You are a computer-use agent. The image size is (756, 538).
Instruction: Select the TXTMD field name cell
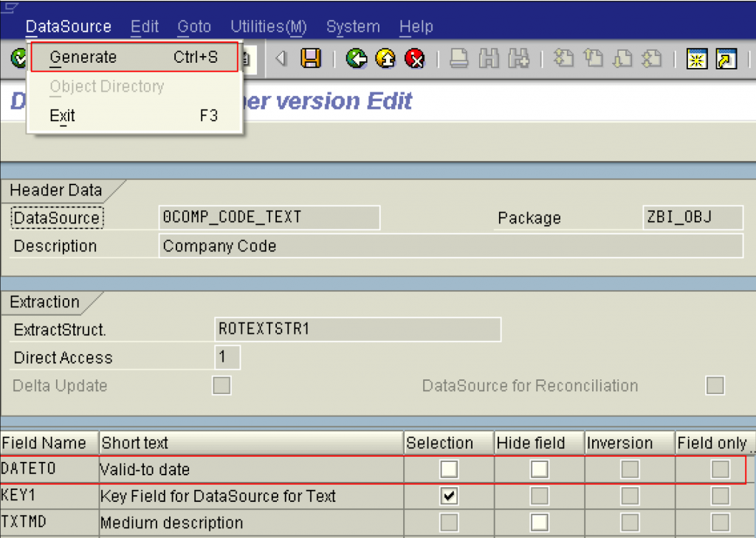49,522
